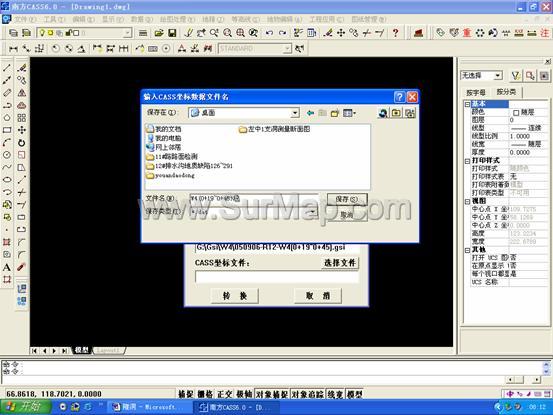Collapse the 基本 section in properties
This screenshot has width=553, height=415.
coord(467,104)
